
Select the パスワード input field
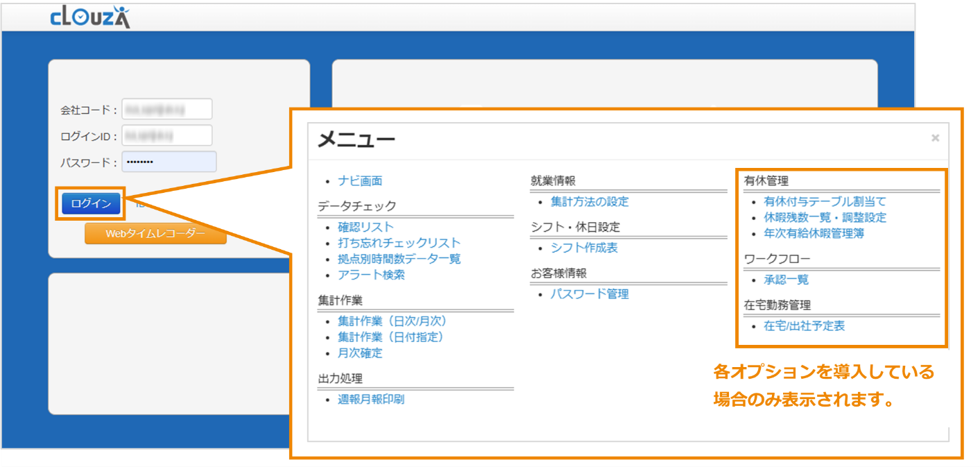point(169,162)
